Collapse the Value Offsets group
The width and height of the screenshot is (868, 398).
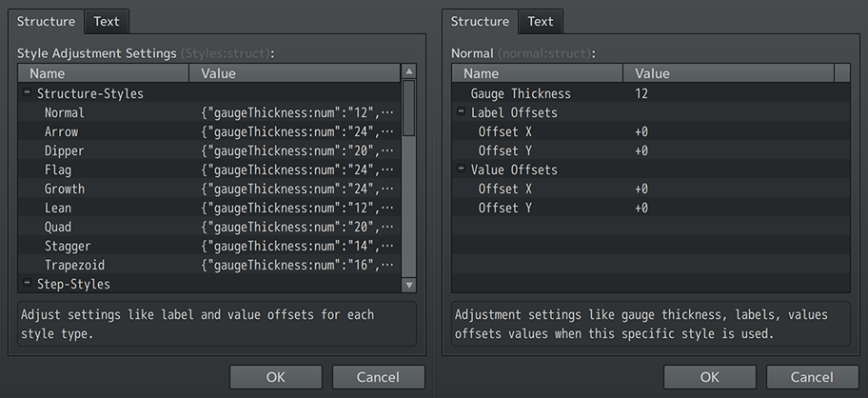462,169
